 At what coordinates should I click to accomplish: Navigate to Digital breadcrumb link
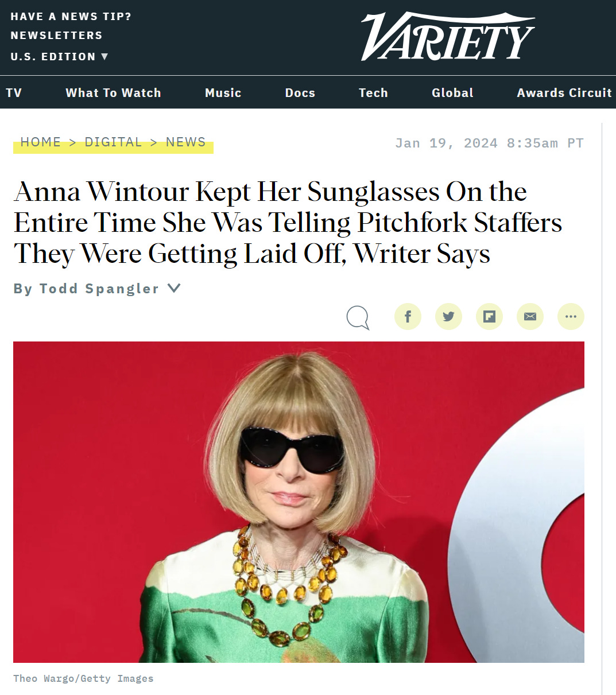pos(113,142)
